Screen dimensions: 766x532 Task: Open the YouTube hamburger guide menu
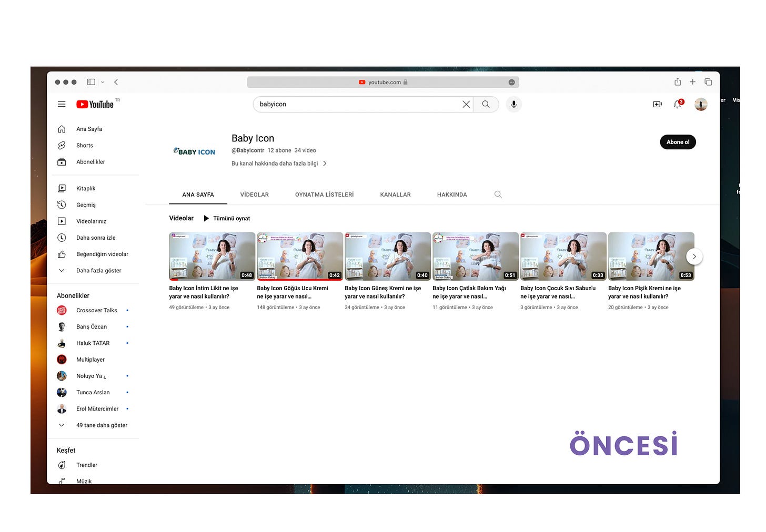pyautogui.click(x=62, y=104)
